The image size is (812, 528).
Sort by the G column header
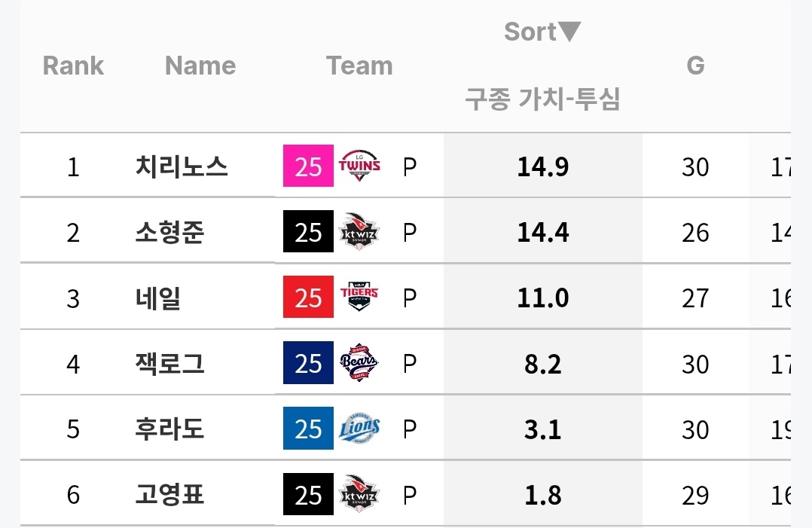694,66
